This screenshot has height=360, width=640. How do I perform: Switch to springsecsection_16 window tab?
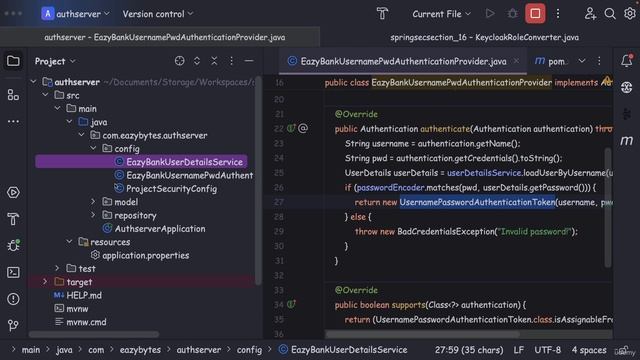[484, 37]
